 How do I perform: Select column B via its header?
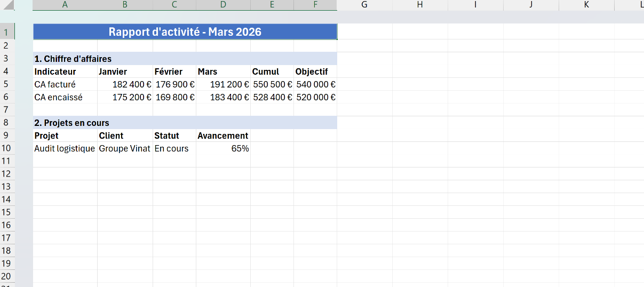point(125,5)
